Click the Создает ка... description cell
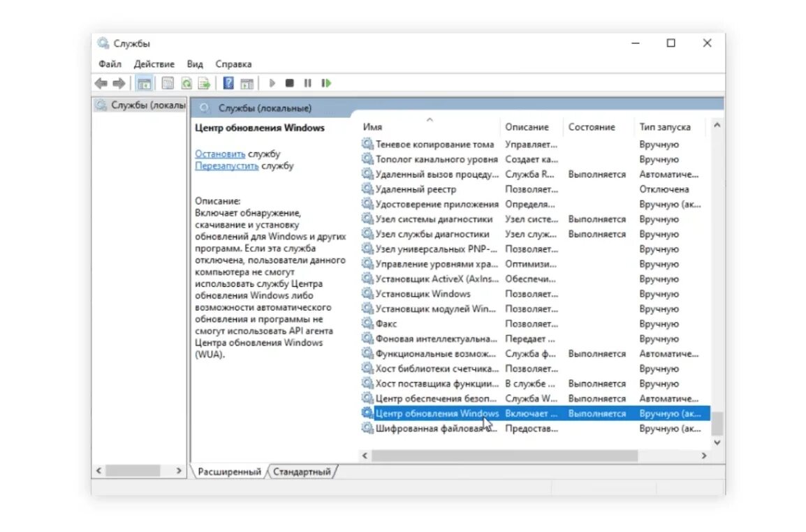Viewport: 806px width, 532px height. [531, 158]
